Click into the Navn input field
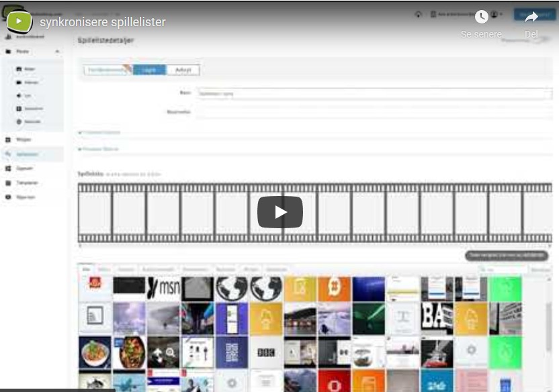This screenshot has width=559, height=392. point(373,94)
